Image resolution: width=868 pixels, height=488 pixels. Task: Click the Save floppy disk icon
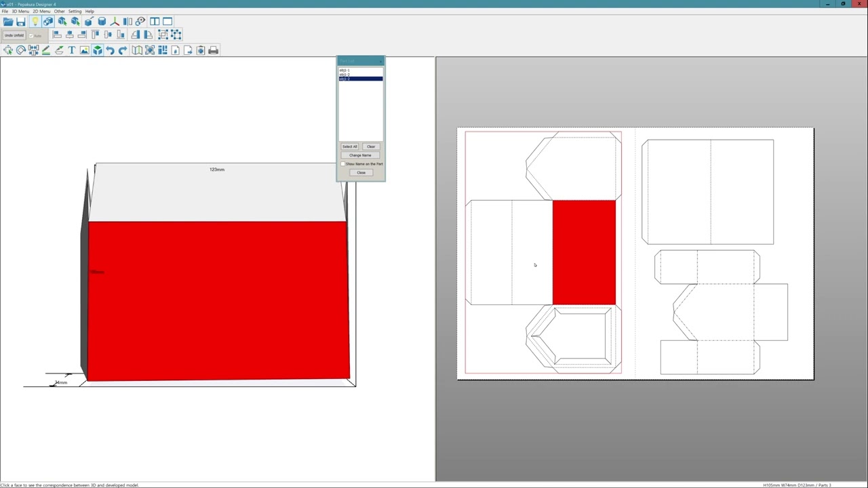click(21, 22)
